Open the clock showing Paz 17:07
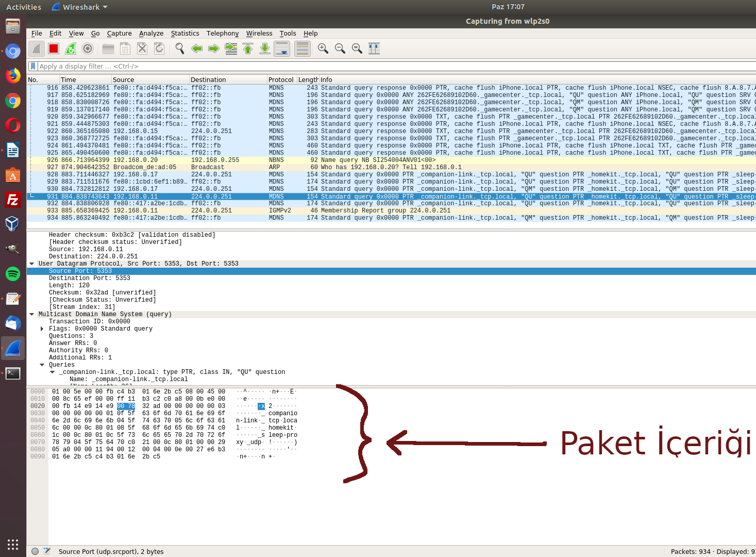 tap(508, 7)
